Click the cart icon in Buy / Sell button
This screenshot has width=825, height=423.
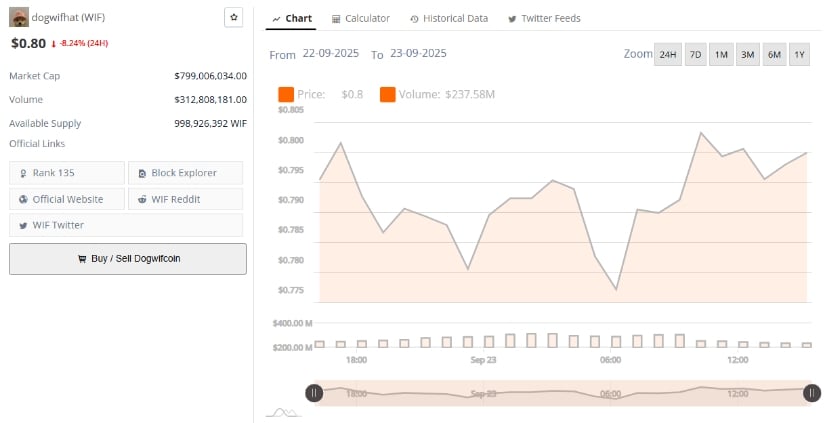(x=82, y=259)
